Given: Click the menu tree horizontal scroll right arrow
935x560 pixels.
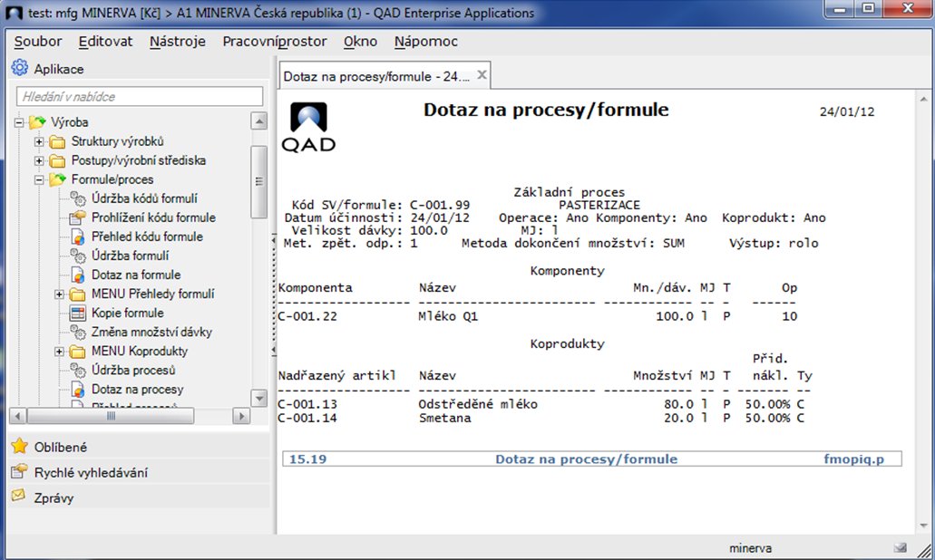Looking at the screenshot, I should (241, 416).
